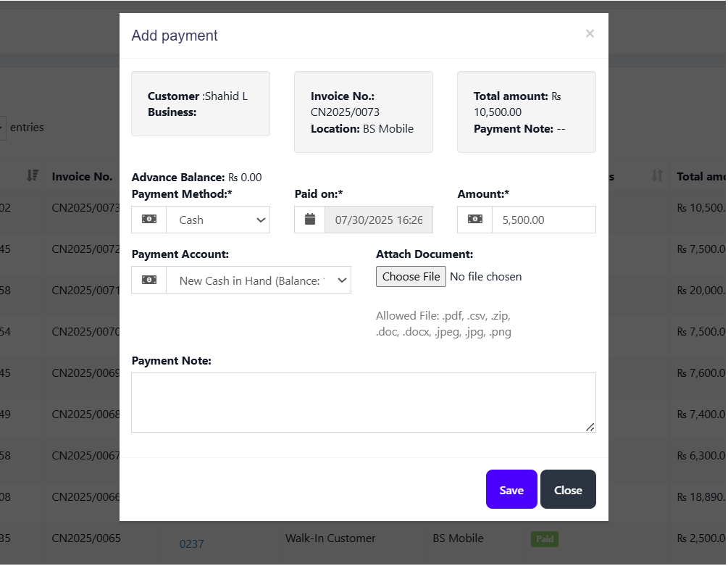Viewport: 728px width, 566px height.
Task: Click the sort arrows icon near Total amount
Action: pyautogui.click(x=657, y=176)
